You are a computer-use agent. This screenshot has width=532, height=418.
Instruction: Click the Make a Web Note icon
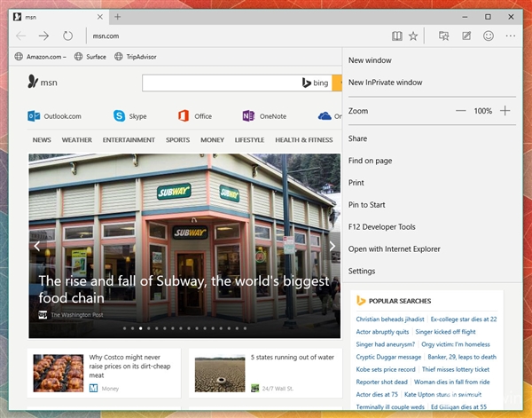(x=466, y=36)
